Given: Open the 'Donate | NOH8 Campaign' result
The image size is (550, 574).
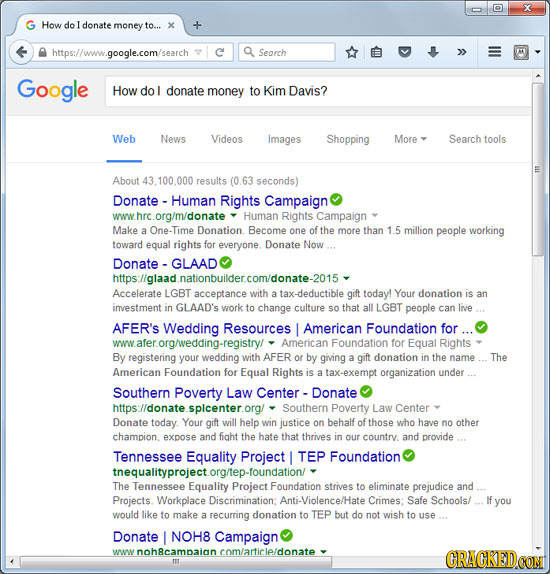Looking at the screenshot, I should coord(196,537).
